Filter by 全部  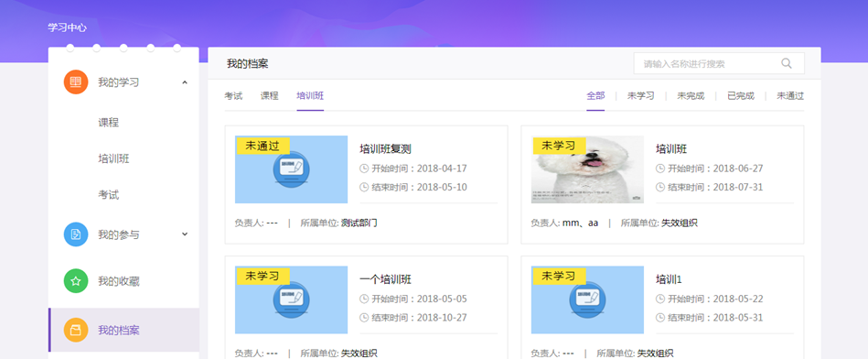595,96
